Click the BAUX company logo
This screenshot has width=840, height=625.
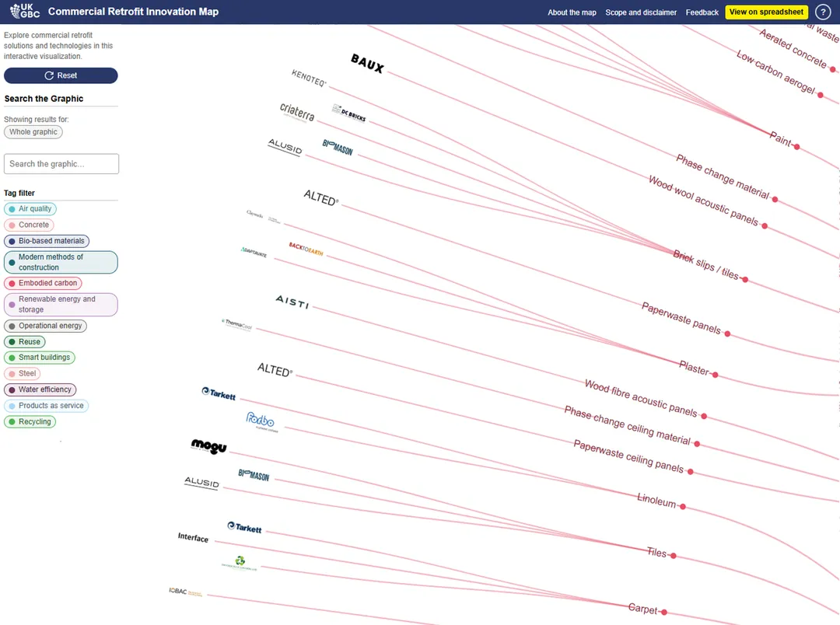[x=367, y=63]
